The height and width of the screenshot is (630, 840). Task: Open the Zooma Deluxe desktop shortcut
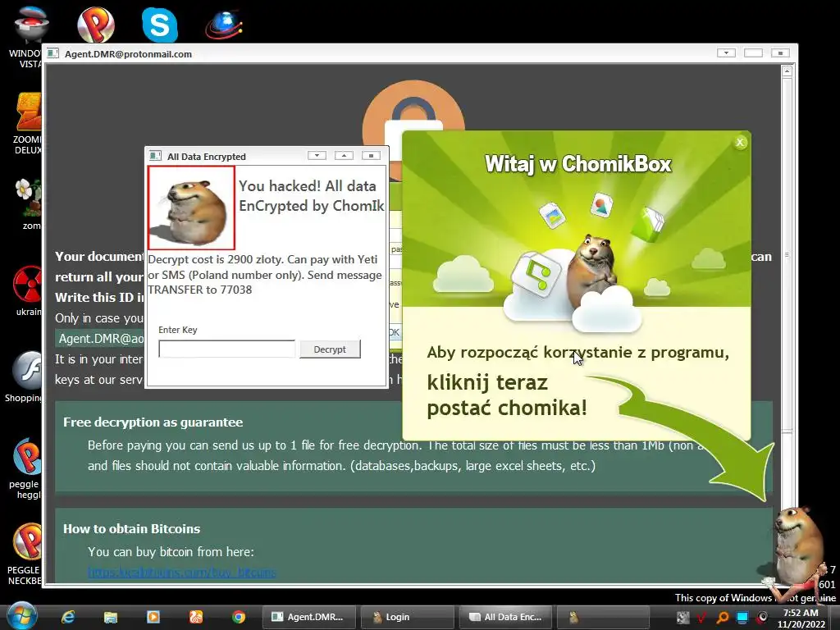(28, 125)
